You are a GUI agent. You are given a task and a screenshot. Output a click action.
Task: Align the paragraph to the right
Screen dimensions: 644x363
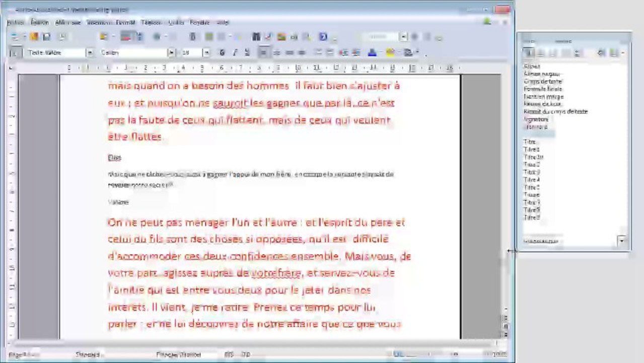tap(289, 52)
